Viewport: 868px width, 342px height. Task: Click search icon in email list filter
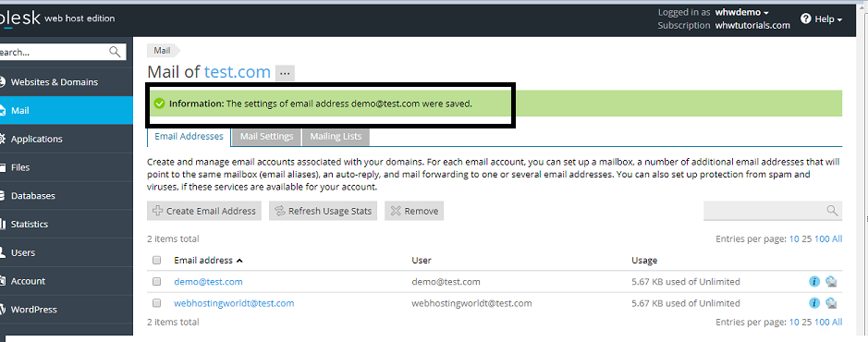click(832, 211)
